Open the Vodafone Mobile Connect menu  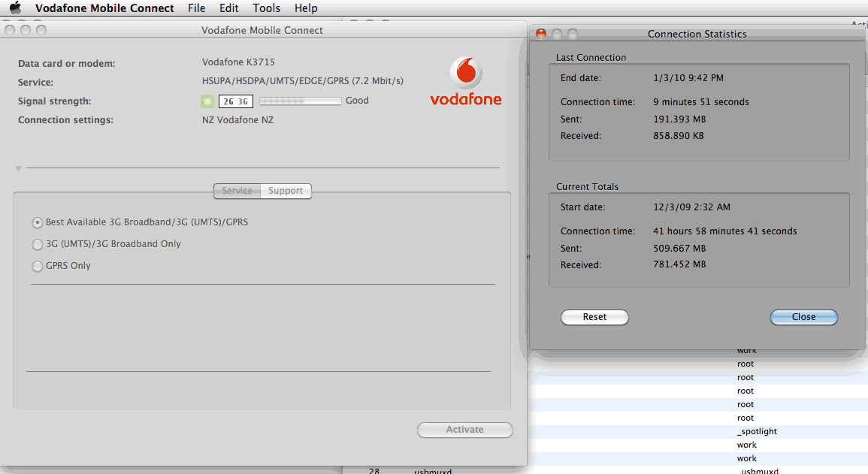104,8
